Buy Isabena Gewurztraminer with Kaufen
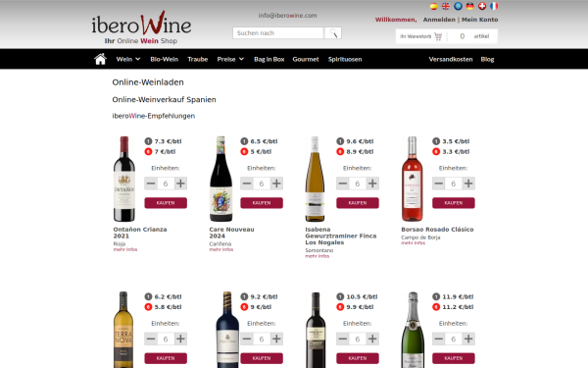 358,203
